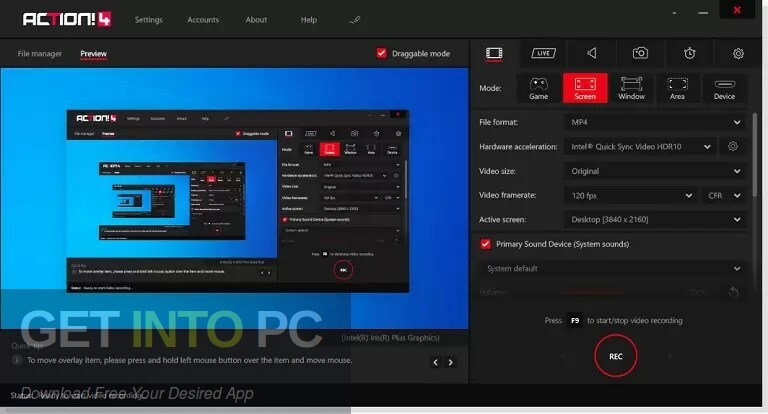
Task: Select Screen recording mode
Action: pos(585,88)
